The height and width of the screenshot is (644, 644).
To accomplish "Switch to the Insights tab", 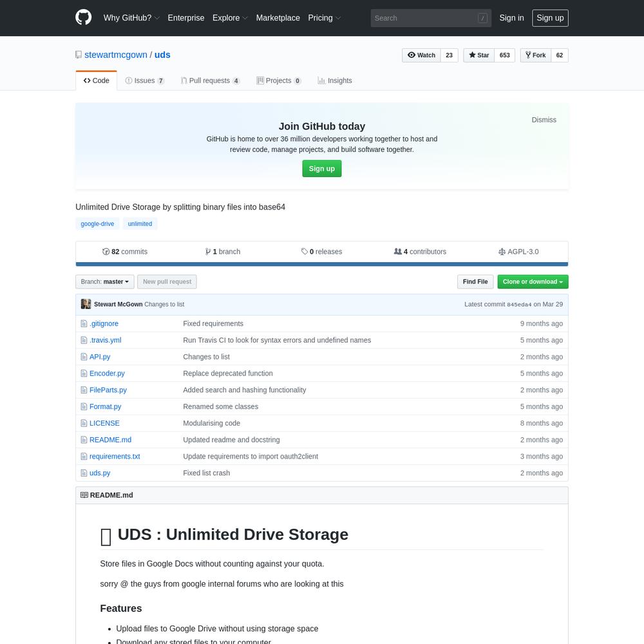I will 335,80.
